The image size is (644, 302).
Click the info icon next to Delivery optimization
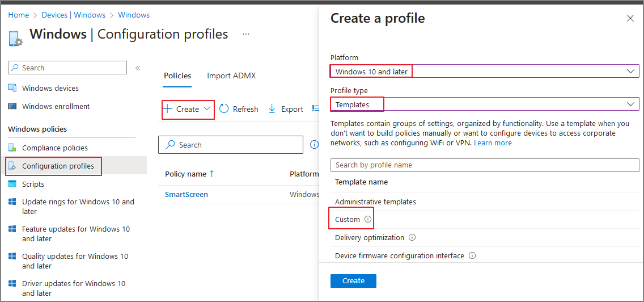pos(412,237)
